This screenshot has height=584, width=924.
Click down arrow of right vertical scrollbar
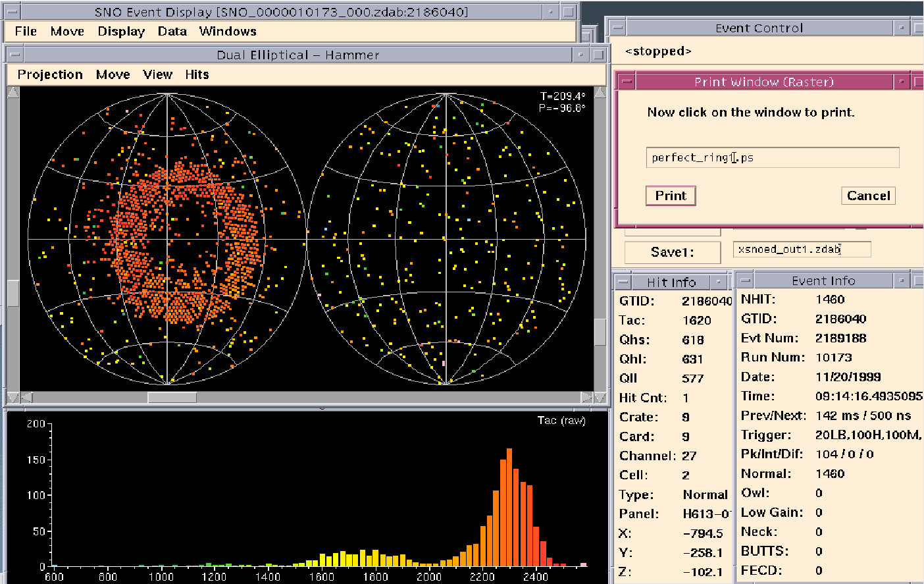pos(600,398)
